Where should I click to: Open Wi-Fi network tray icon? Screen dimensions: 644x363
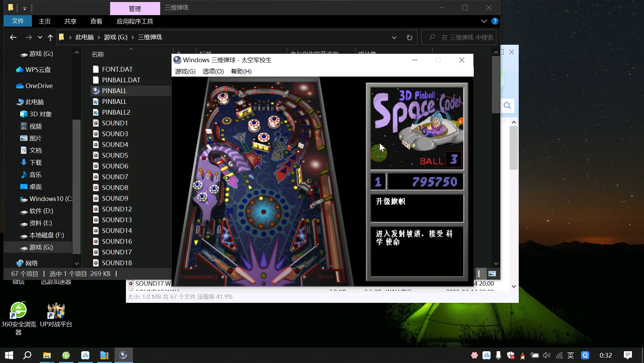coord(559,355)
